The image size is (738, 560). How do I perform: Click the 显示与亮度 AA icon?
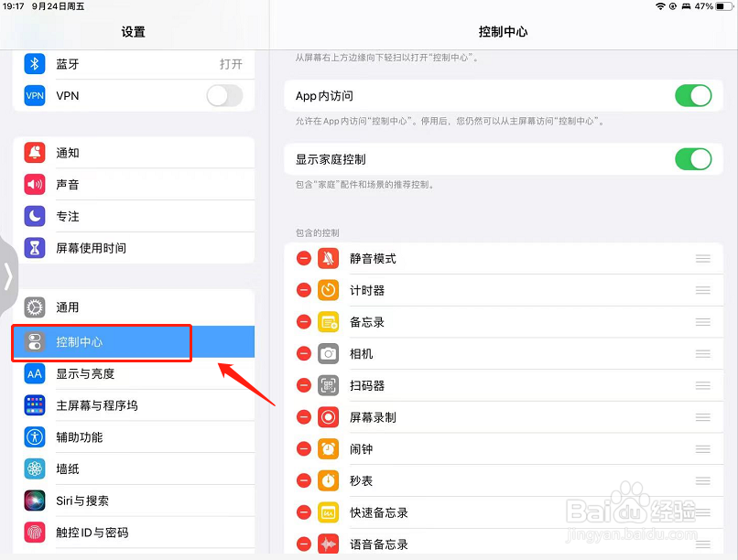point(35,374)
